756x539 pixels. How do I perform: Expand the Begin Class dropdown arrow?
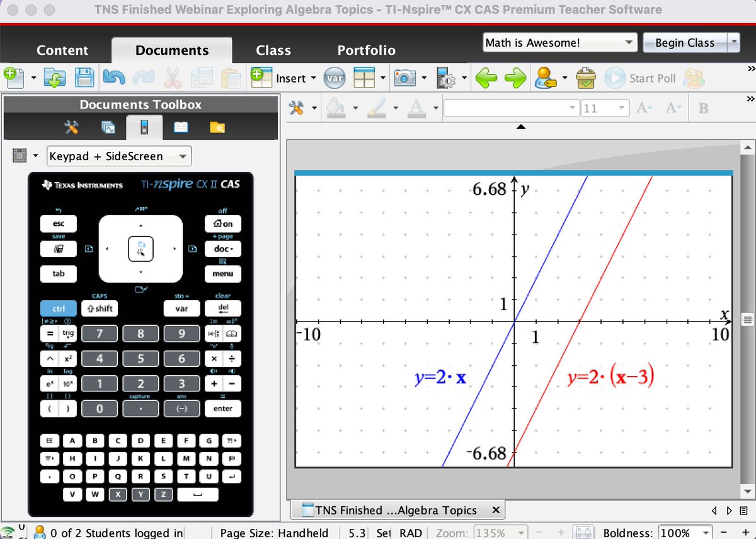pyautogui.click(x=733, y=43)
